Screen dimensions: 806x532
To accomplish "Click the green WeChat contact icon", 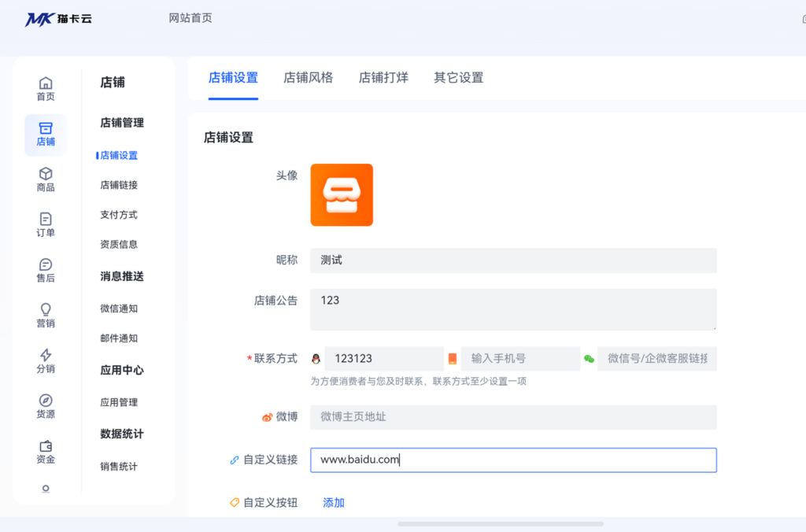I will pos(589,359).
